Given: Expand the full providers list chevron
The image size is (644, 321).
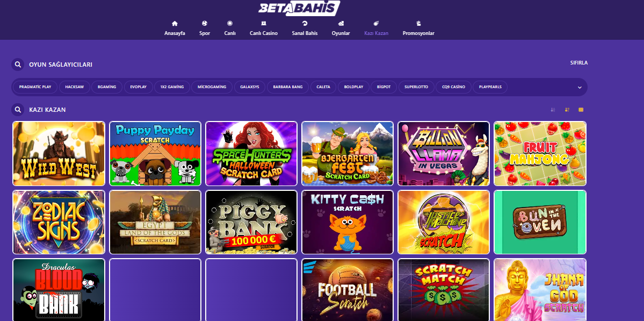Looking at the screenshot, I should pos(580,88).
